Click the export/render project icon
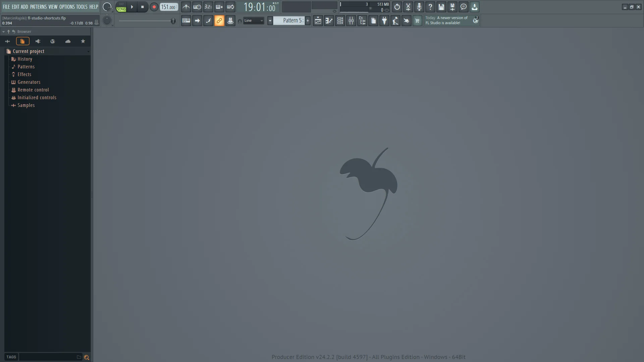 [475, 7]
